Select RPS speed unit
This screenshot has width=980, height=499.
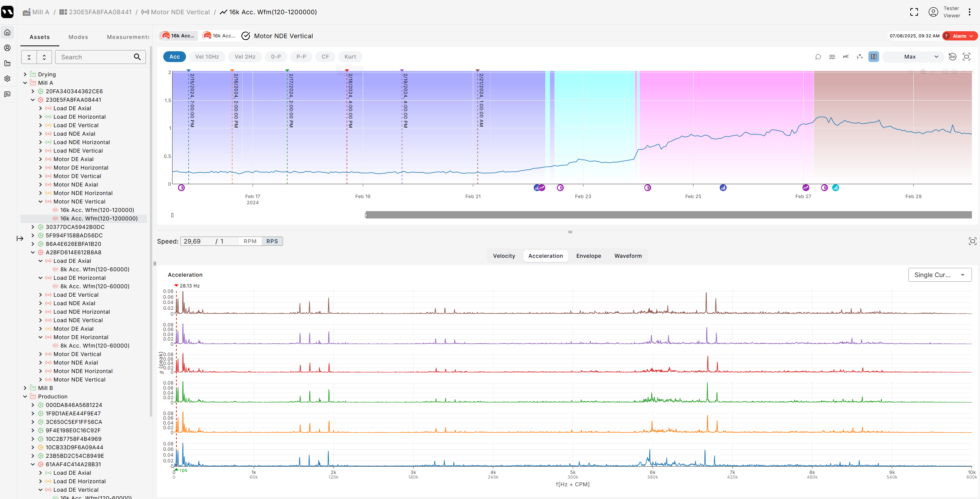[x=272, y=241]
